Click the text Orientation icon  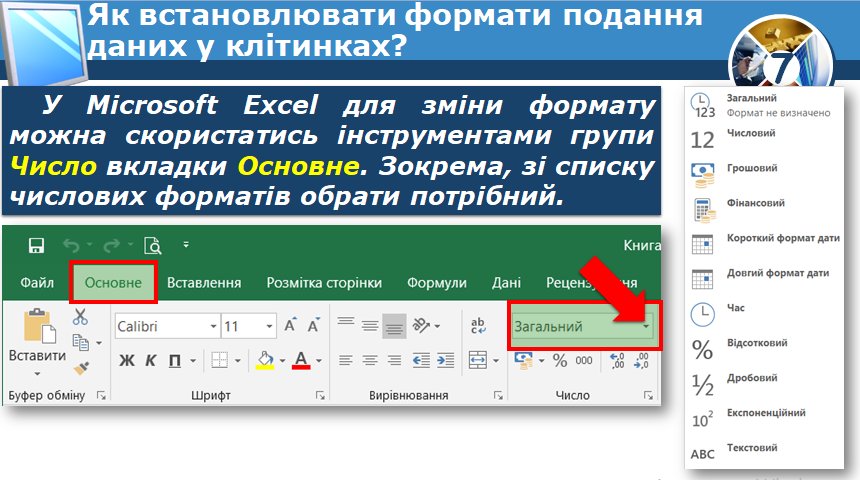point(422,326)
